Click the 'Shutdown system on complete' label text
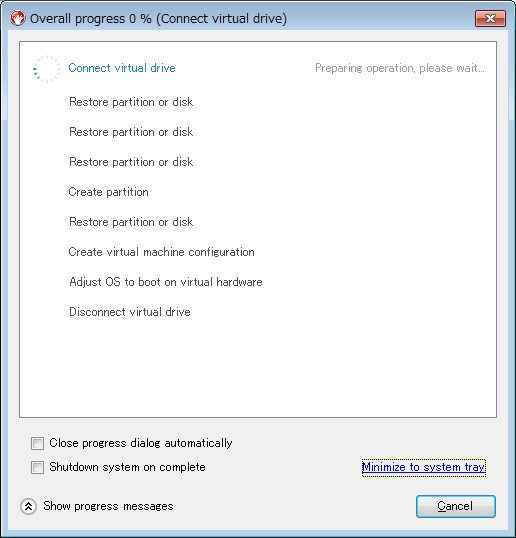This screenshot has height=538, width=516. coord(127,467)
